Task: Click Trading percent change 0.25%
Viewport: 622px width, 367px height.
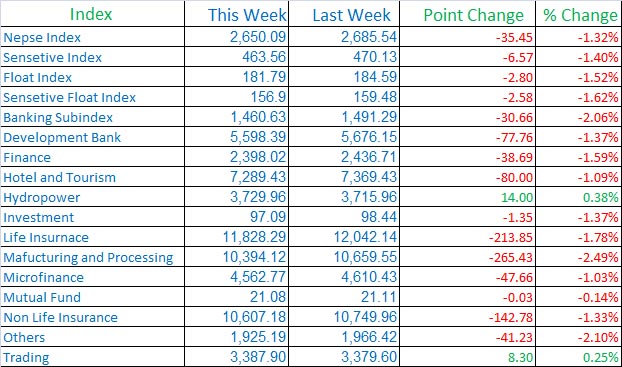Action: [x=601, y=357]
